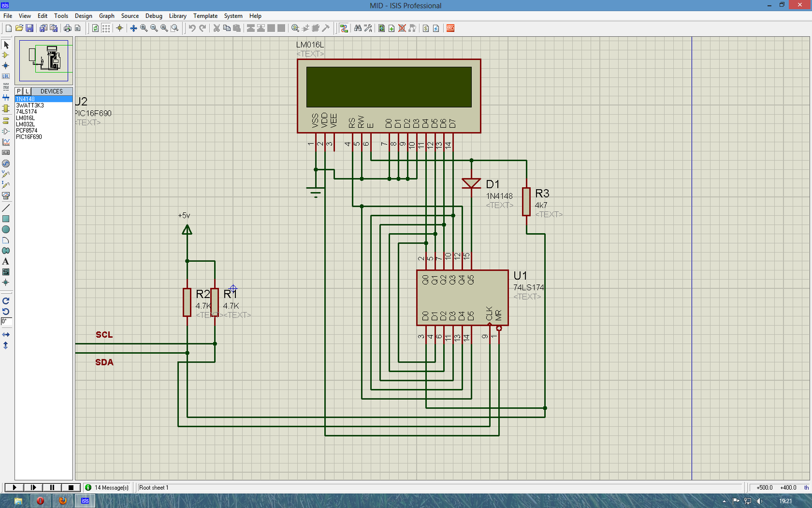Click the Save Design floppy icon
812x508 pixels.
pos(29,28)
